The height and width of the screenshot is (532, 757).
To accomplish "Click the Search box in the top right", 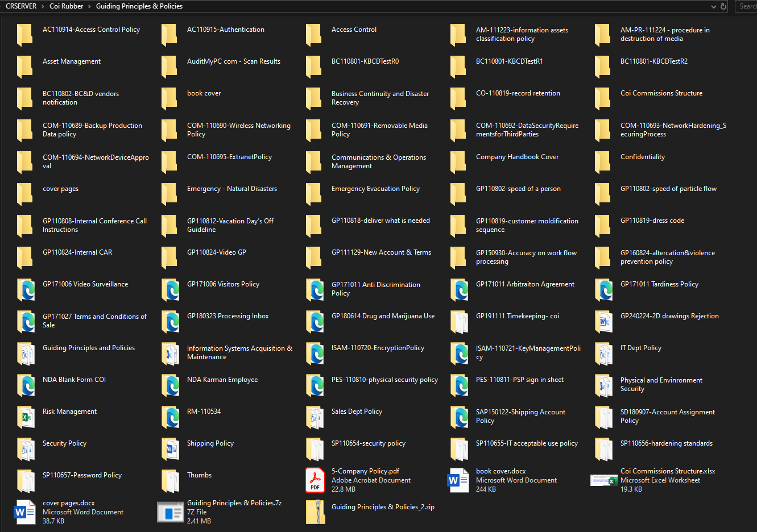I will 746,6.
